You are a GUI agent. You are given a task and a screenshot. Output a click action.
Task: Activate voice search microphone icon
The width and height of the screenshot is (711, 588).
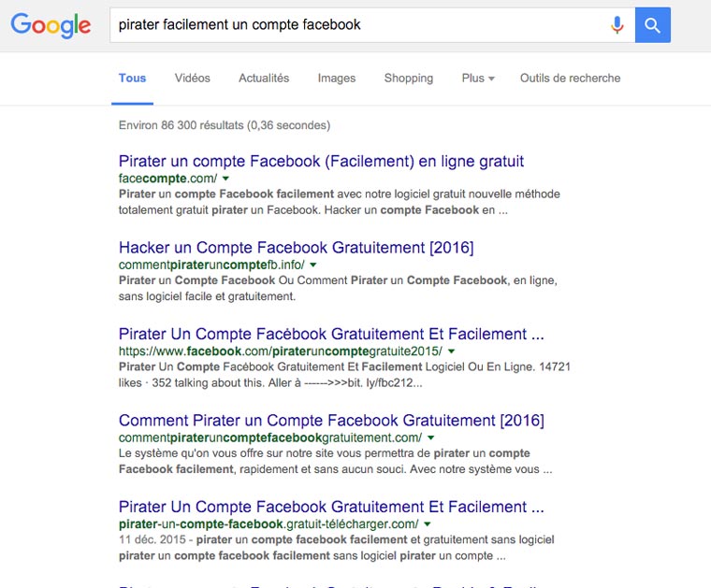pos(617,25)
